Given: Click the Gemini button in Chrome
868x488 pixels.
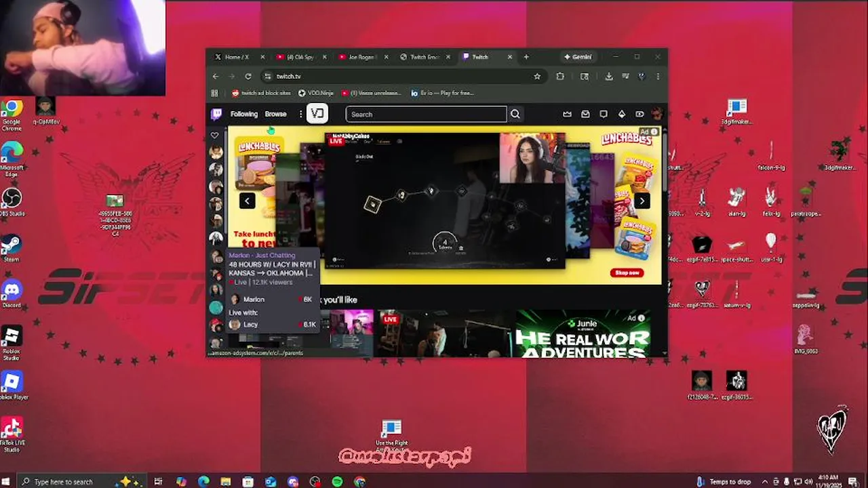Looking at the screenshot, I should (x=578, y=57).
